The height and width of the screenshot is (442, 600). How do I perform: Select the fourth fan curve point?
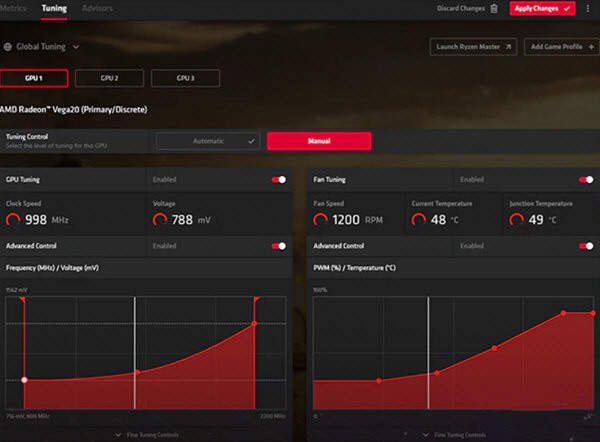click(x=563, y=313)
